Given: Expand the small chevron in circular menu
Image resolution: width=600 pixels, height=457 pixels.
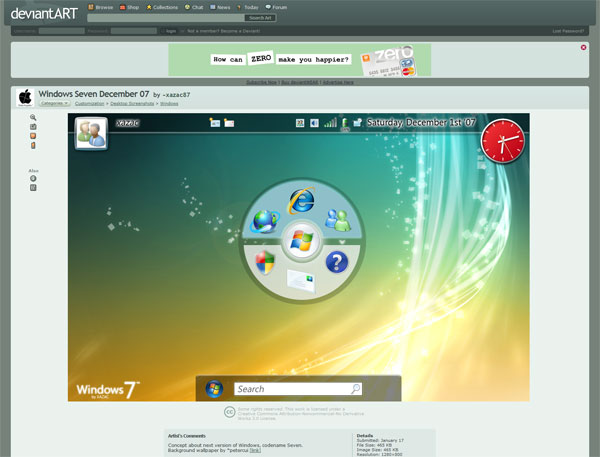Looking at the screenshot, I should click(x=342, y=242).
